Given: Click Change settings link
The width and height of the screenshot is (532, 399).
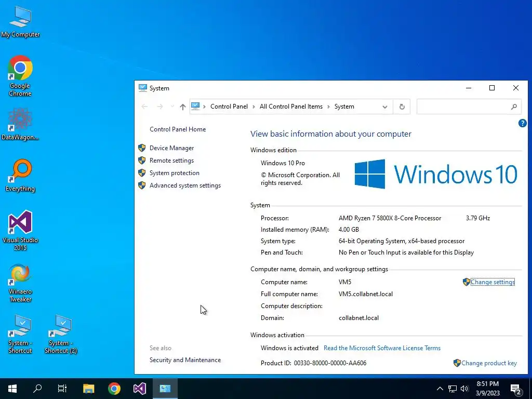Looking at the screenshot, I should pos(493,282).
